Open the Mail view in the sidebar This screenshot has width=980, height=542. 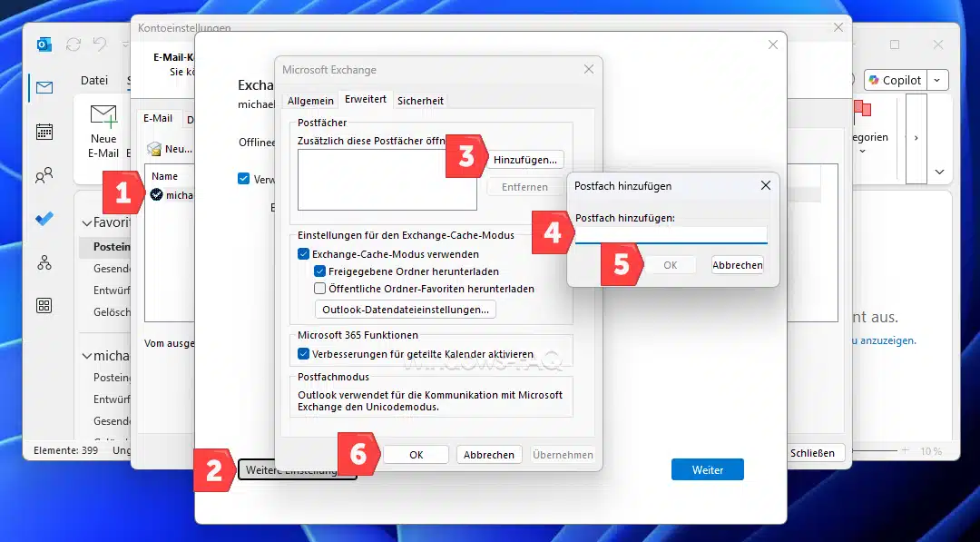click(44, 88)
